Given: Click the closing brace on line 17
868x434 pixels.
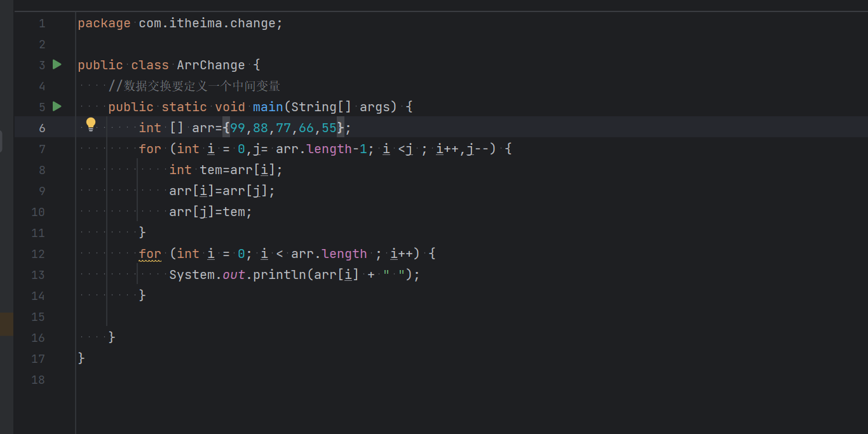Looking at the screenshot, I should pos(81,358).
